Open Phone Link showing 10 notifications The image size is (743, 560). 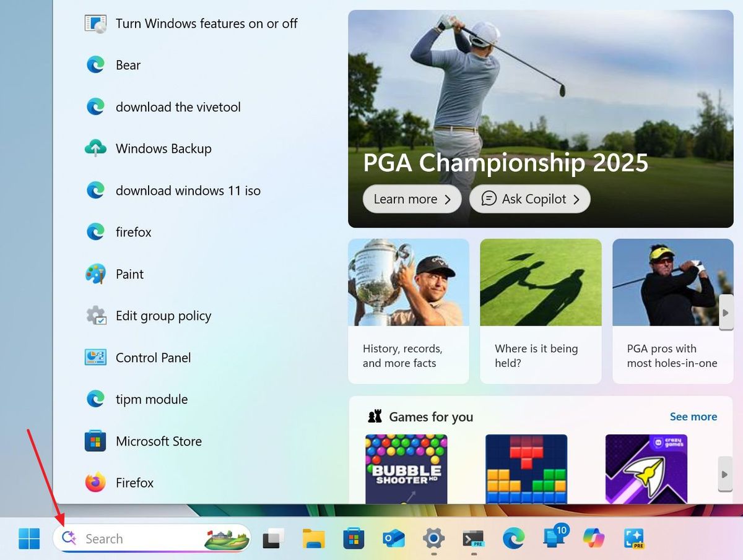click(x=552, y=538)
